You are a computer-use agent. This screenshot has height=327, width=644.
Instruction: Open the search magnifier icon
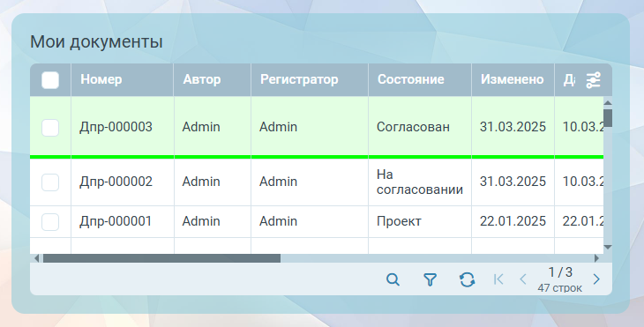[x=393, y=279]
